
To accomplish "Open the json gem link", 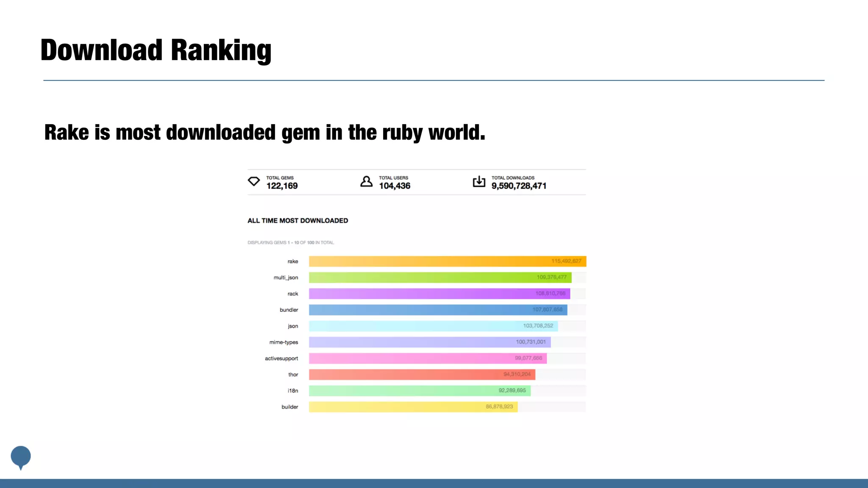I will [x=293, y=326].
